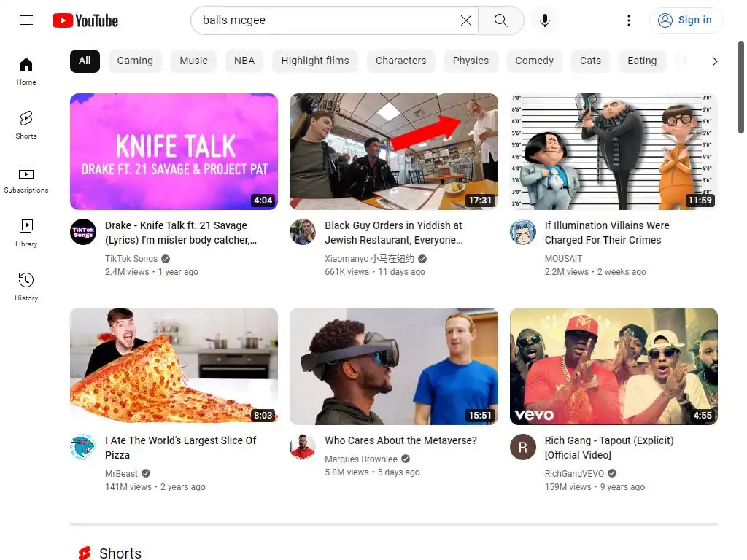Open History in the sidebar
This screenshot has height=560, width=747.
click(26, 287)
